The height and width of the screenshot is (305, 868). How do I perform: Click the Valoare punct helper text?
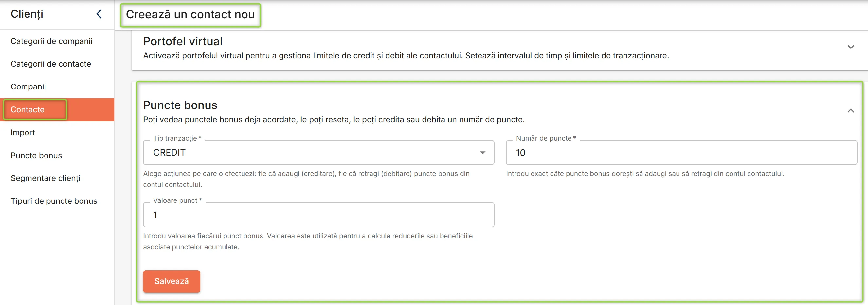(308, 241)
